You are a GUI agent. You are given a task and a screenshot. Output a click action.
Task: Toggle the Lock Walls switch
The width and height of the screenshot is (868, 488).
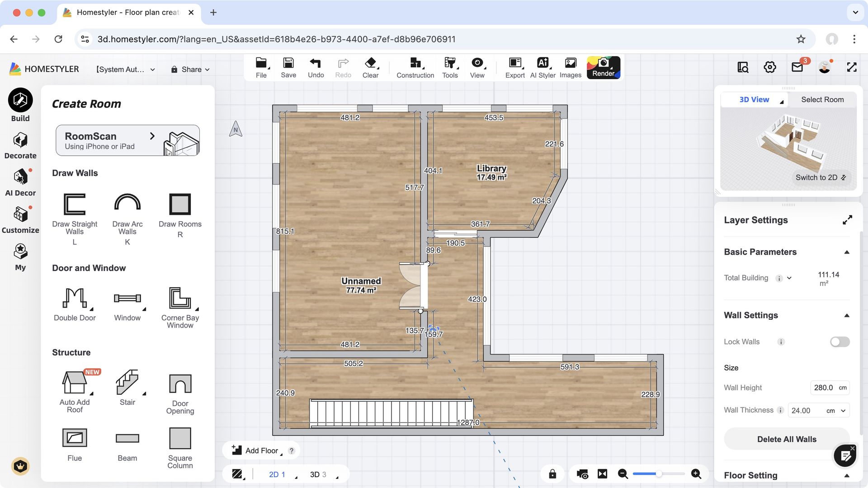click(840, 342)
